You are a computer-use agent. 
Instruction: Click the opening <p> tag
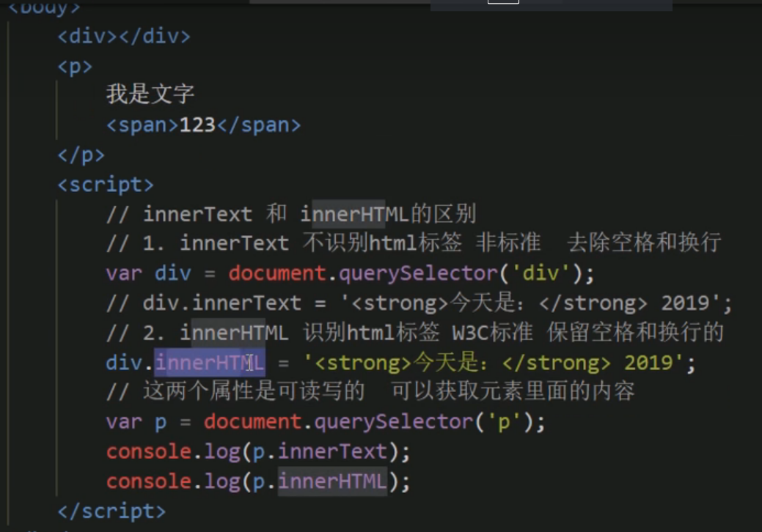(75, 66)
